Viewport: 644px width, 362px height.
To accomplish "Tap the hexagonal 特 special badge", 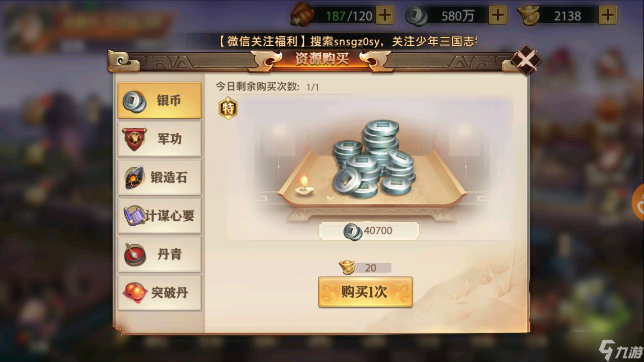I will (x=228, y=108).
